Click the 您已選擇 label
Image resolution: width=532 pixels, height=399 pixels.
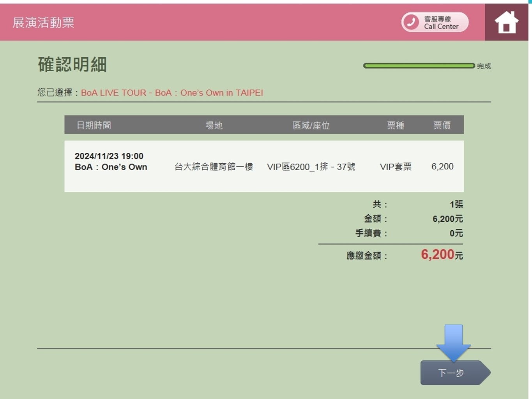(58, 93)
